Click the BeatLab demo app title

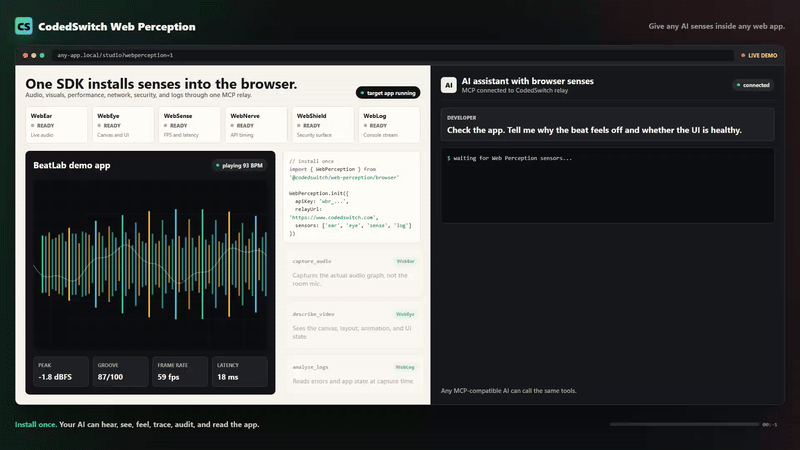coord(72,165)
